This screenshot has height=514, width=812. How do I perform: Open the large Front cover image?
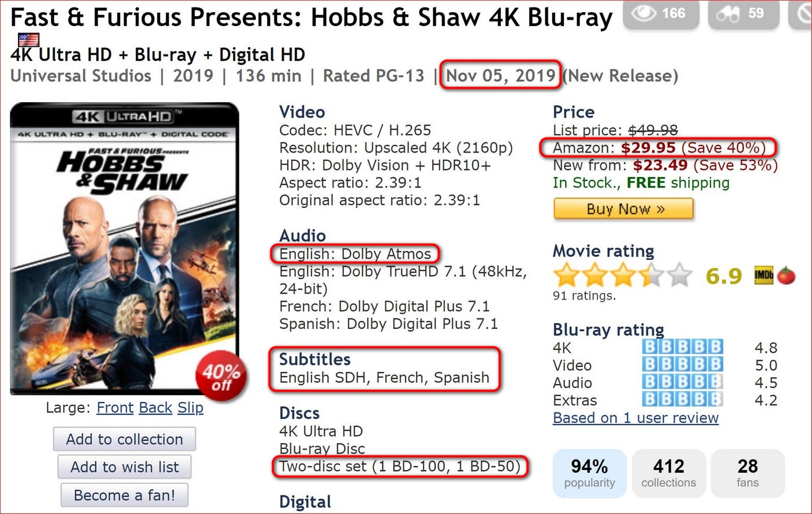[114, 408]
